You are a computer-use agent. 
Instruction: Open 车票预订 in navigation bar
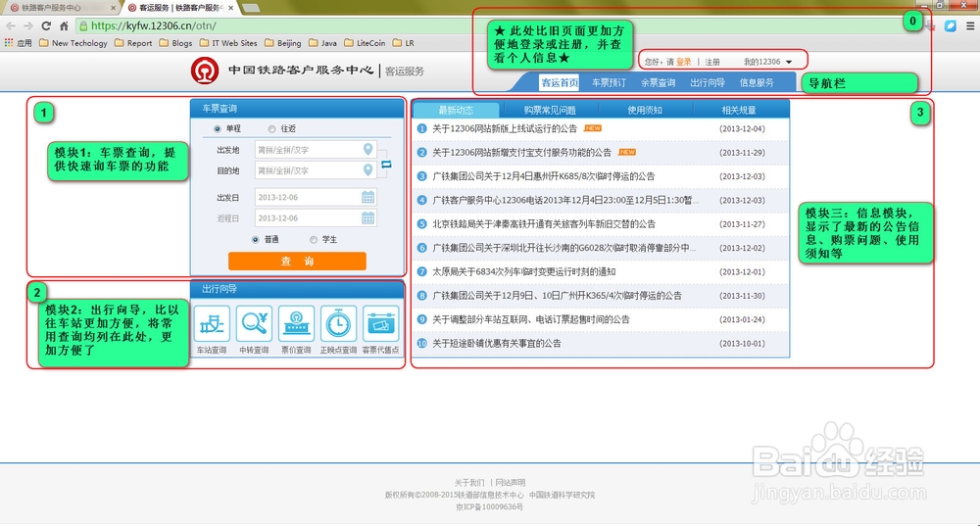(x=609, y=82)
